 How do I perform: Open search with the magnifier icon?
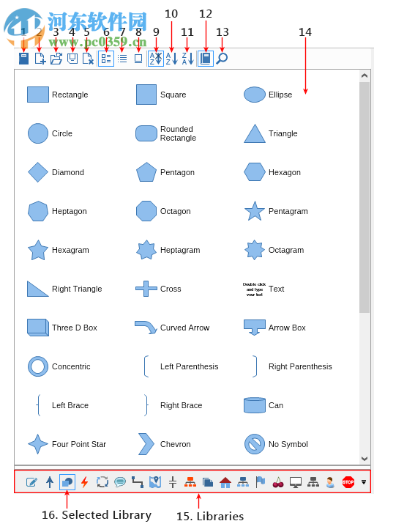tap(222, 59)
